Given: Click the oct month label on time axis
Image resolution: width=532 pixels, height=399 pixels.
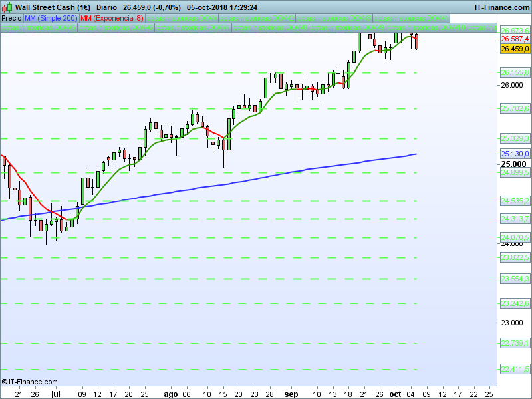Looking at the screenshot, I should click(395, 394).
